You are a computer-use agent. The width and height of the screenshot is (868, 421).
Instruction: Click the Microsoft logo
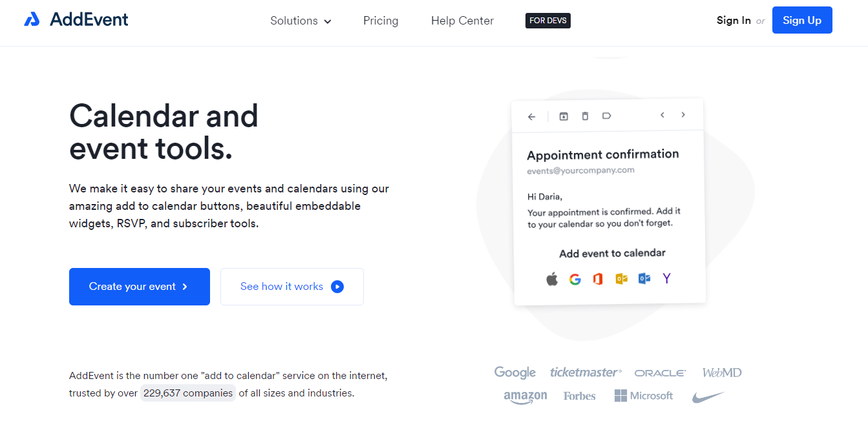644,396
